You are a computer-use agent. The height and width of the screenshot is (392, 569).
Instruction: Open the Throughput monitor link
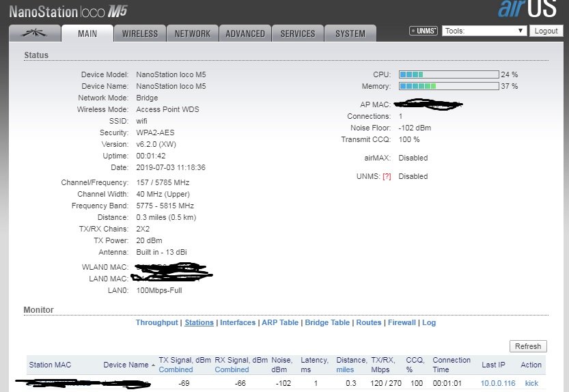[157, 322]
